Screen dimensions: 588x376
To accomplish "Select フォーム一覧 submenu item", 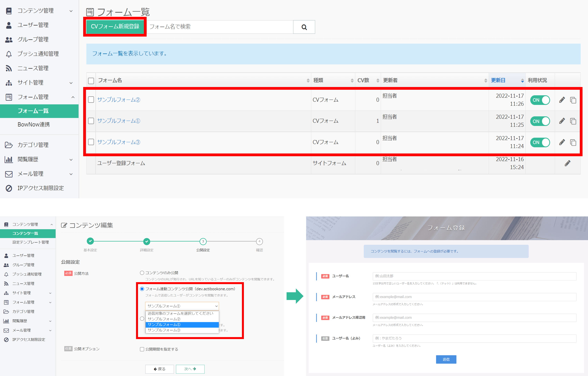I will (39, 111).
